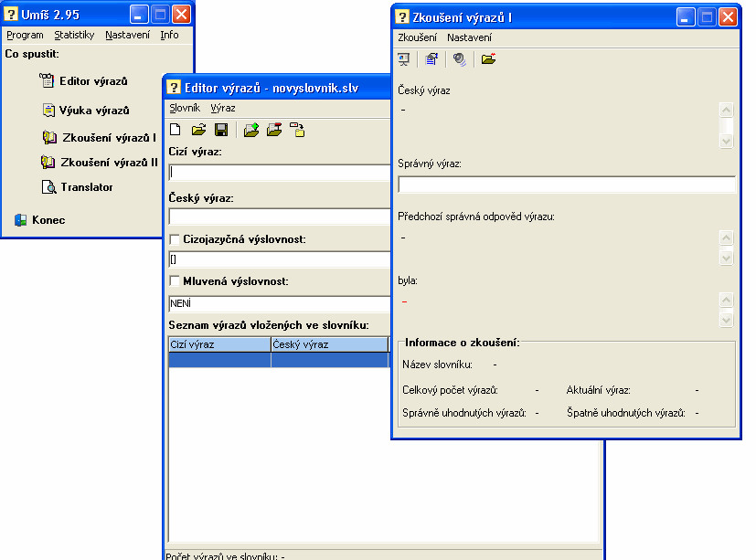The height and width of the screenshot is (560, 756).
Task: Close the Umíš 2.95 window
Action: (x=181, y=15)
